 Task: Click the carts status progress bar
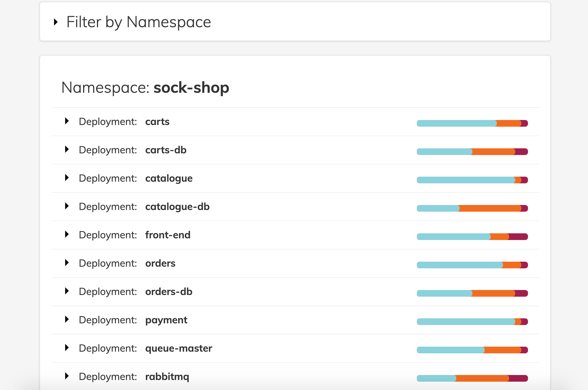pos(472,123)
